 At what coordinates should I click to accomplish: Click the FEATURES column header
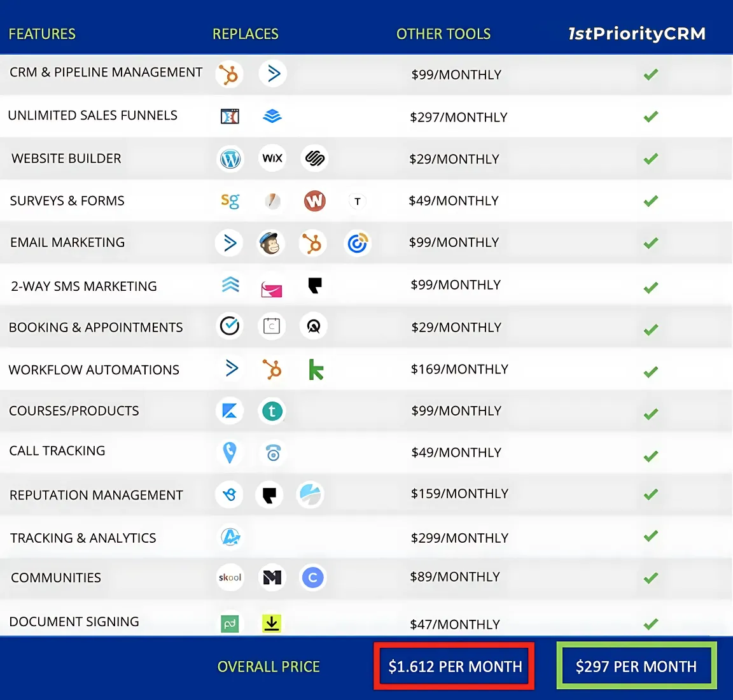pyautogui.click(x=42, y=34)
